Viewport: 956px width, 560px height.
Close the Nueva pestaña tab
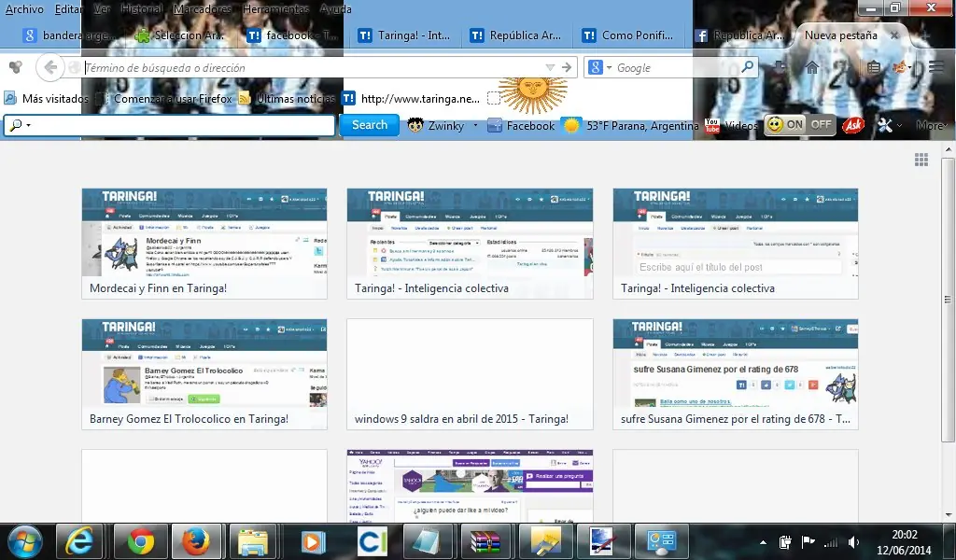pos(894,35)
